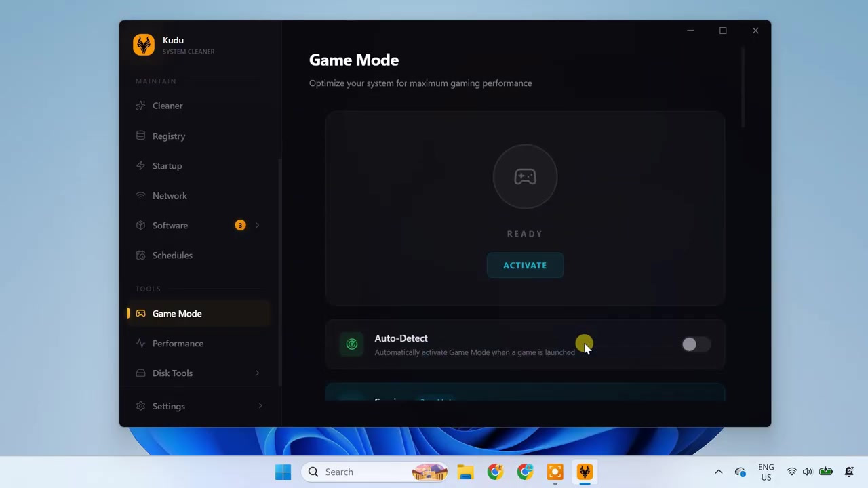Click the volume speaker tray icon
Image resolution: width=868 pixels, height=488 pixels.
coord(807,472)
